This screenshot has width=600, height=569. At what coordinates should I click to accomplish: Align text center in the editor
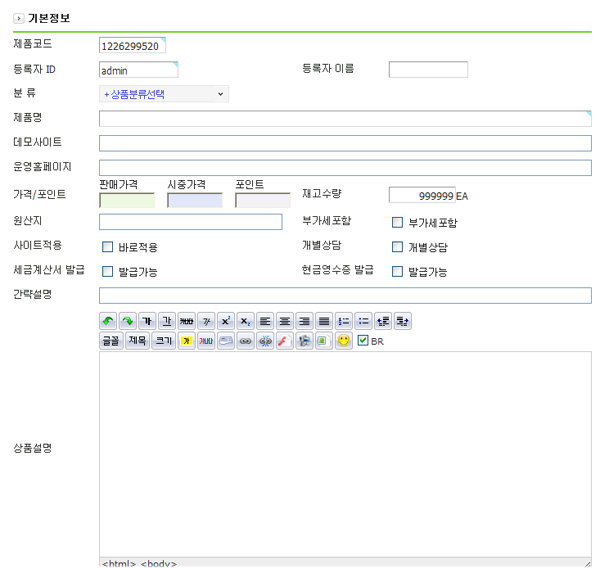coord(284,321)
